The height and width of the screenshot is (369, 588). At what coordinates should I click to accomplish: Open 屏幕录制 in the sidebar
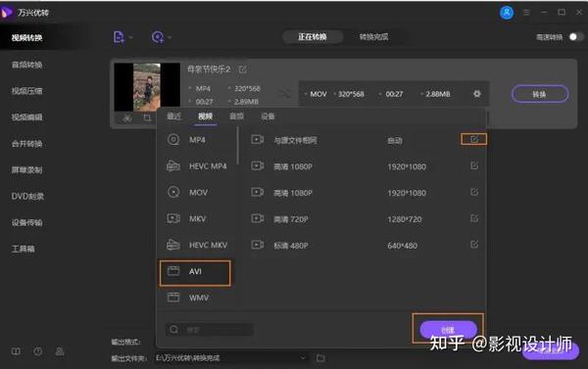point(27,169)
